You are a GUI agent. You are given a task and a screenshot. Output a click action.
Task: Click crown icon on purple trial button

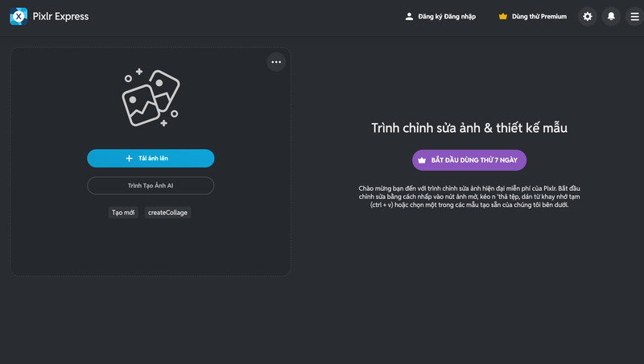pos(422,160)
